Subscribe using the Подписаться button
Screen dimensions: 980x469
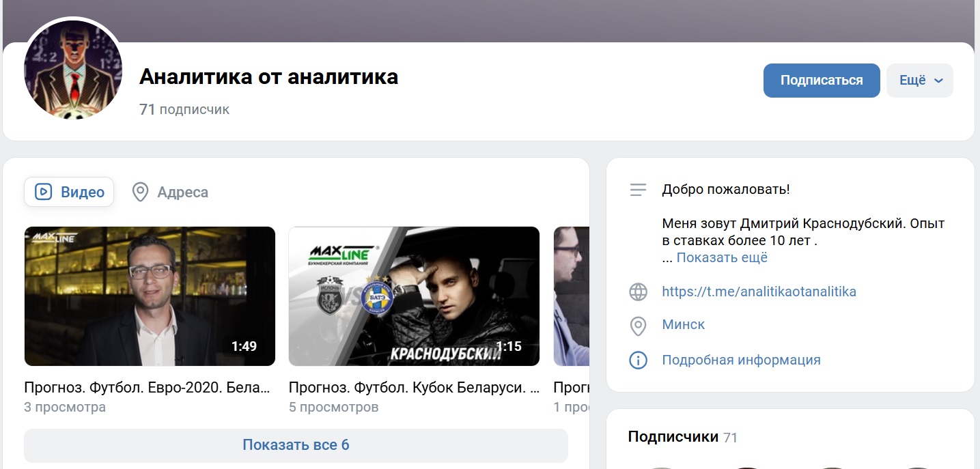click(x=822, y=80)
